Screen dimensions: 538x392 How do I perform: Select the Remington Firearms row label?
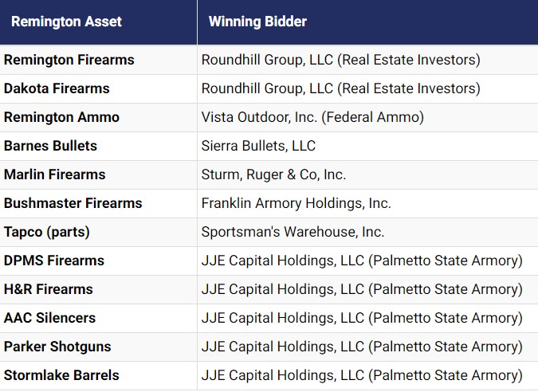pos(69,60)
